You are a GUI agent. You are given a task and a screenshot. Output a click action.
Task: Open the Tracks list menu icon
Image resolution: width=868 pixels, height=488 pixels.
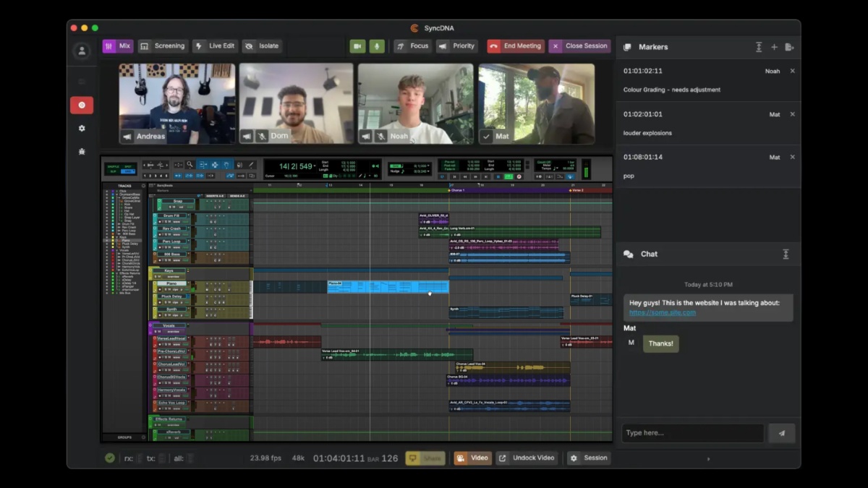[143, 186]
